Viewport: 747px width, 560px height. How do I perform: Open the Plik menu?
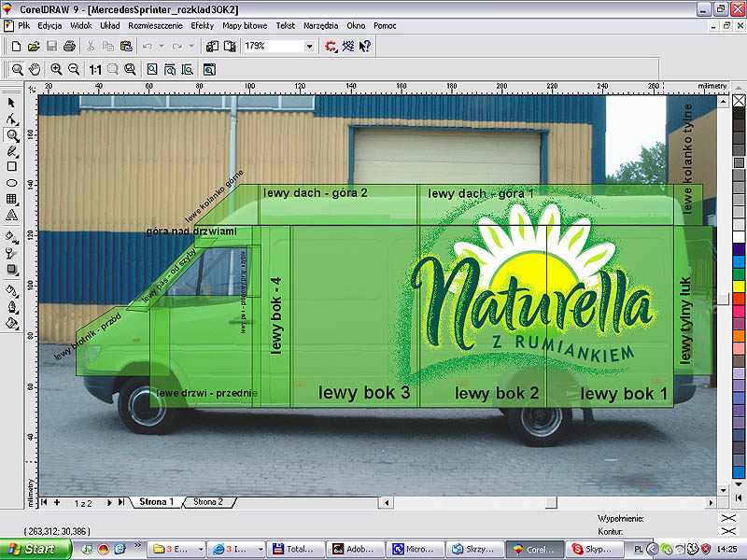[24, 26]
